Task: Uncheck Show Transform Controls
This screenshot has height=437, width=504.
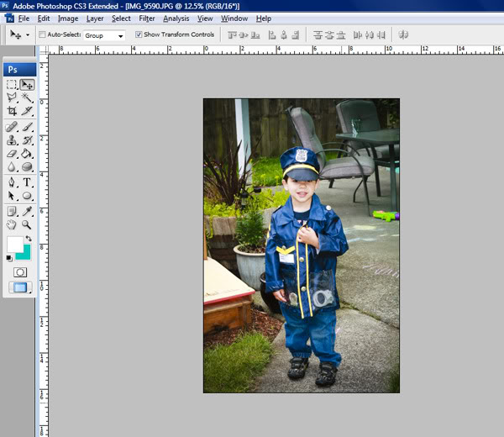Action: point(139,35)
